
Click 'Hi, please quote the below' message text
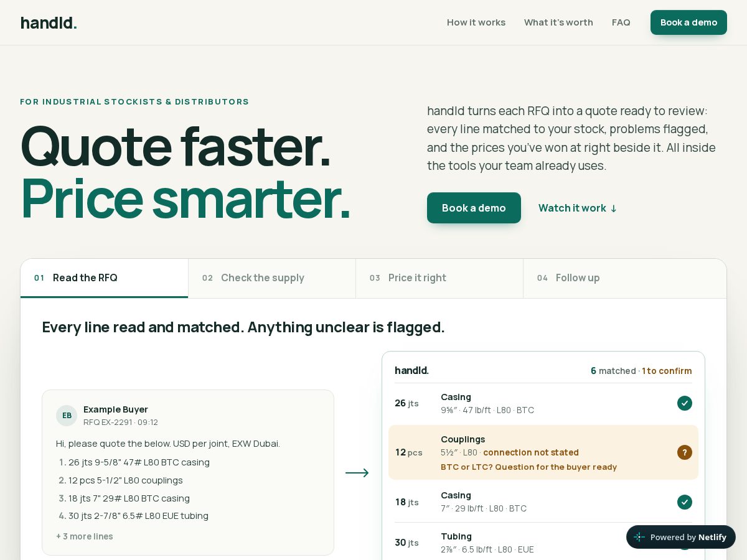[x=168, y=444]
